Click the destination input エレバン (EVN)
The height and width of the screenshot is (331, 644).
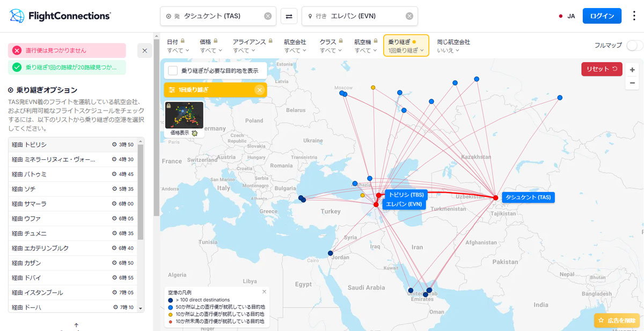[x=360, y=16]
